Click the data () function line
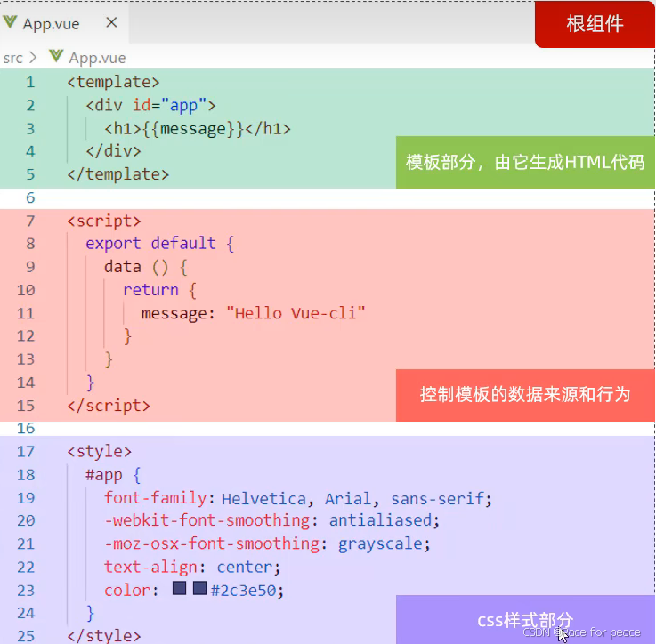The image size is (656, 644). (x=146, y=267)
